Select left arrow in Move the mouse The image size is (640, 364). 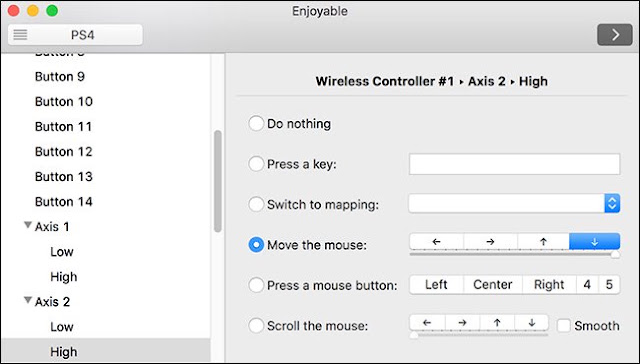pos(436,242)
